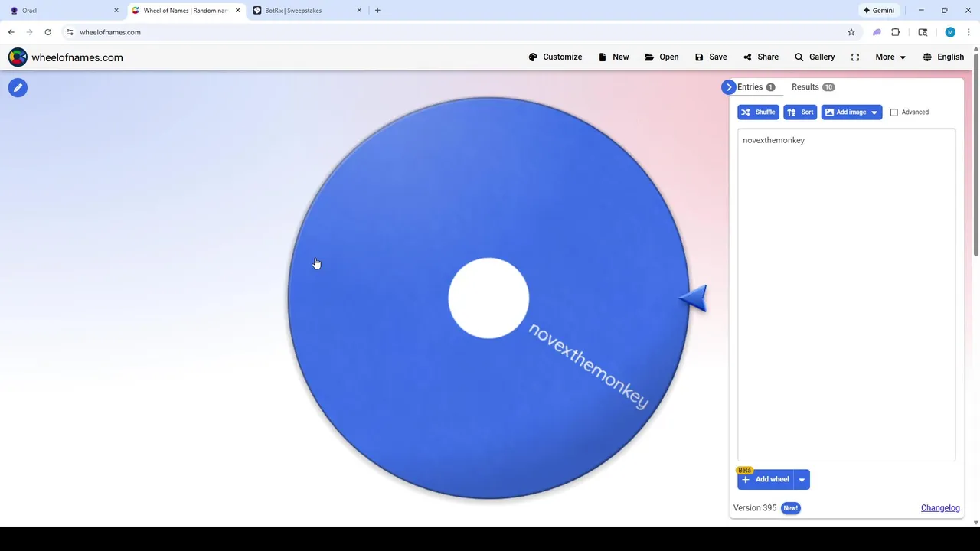Create a New wheel

[x=613, y=57]
